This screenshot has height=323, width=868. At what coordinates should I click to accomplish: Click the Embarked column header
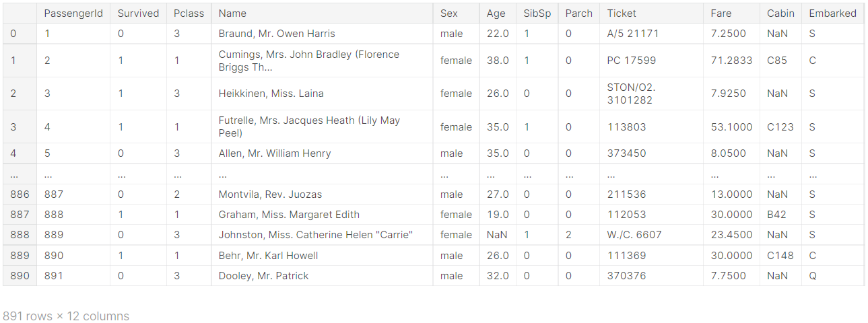click(832, 13)
